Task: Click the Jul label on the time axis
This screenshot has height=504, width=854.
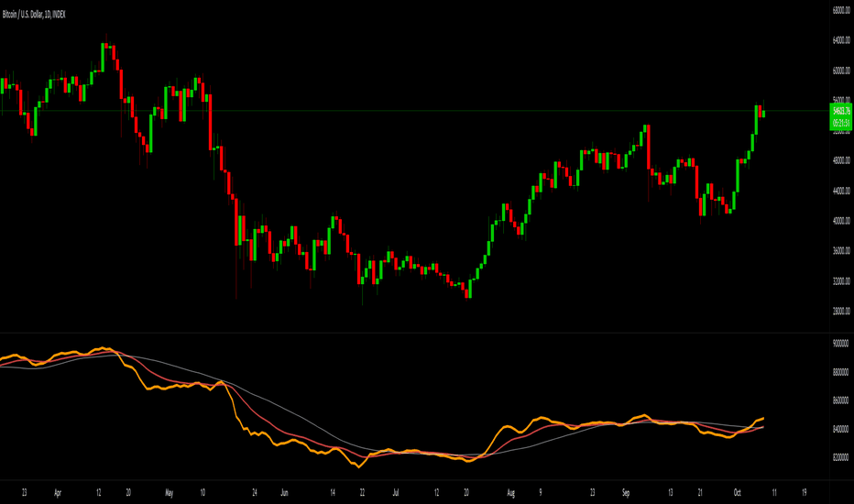Action: [396, 493]
